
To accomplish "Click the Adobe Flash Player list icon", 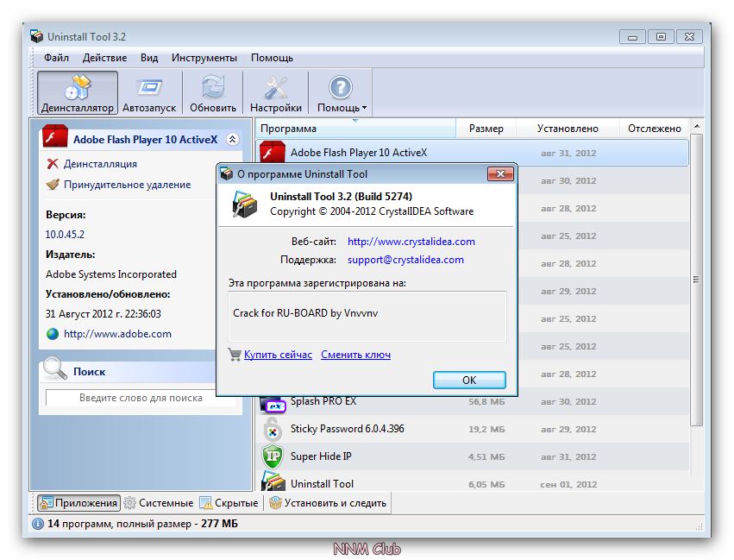I will point(273,154).
